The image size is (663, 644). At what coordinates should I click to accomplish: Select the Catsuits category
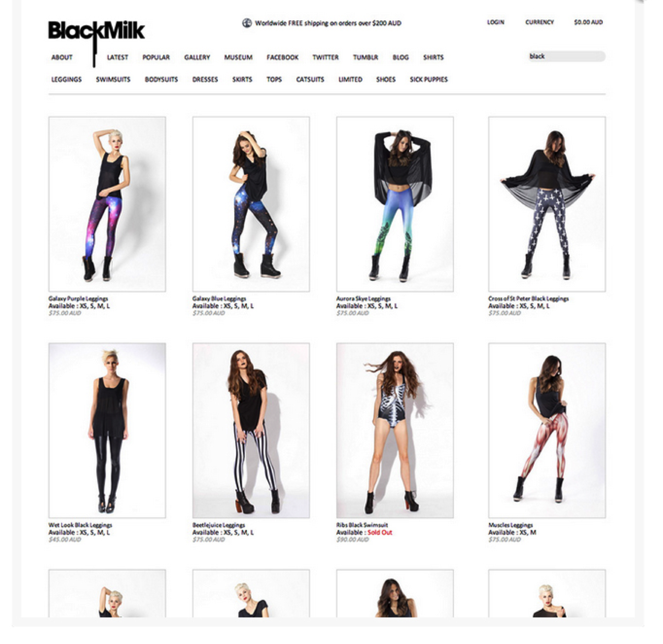[x=310, y=79]
